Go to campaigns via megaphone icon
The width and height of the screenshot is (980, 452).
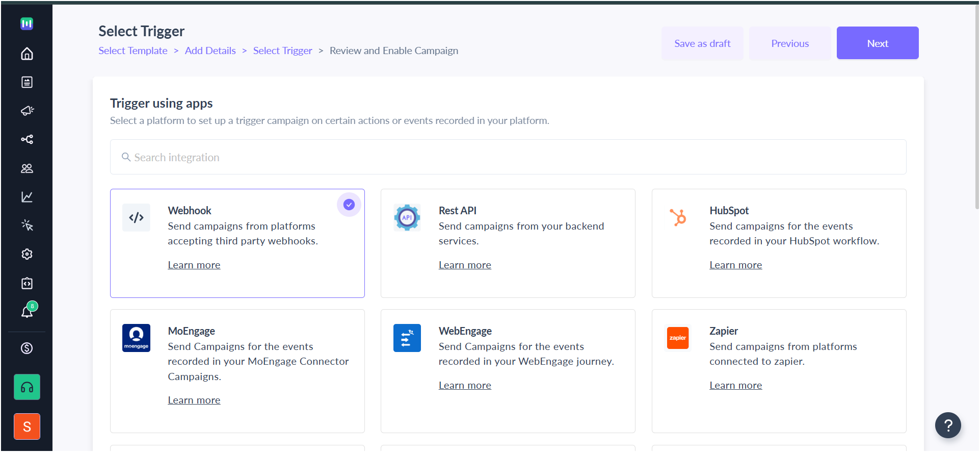click(x=27, y=111)
